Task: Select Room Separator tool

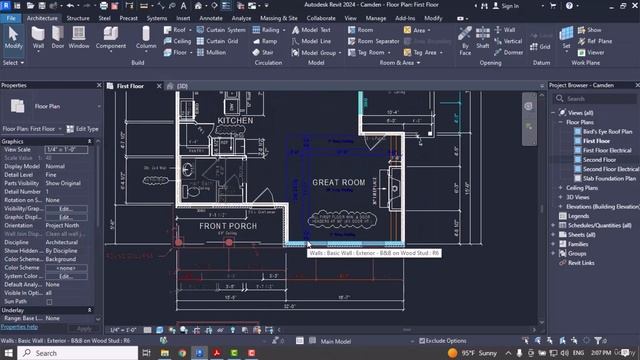Action: pyautogui.click(x=373, y=41)
